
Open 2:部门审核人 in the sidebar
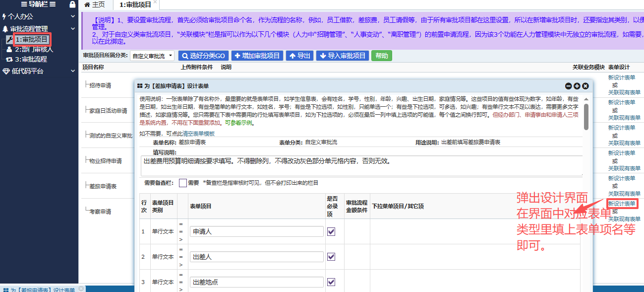click(34, 49)
